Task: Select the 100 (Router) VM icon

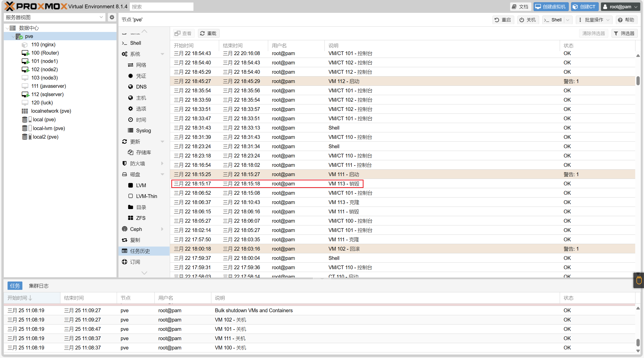Action: pyautogui.click(x=25, y=53)
